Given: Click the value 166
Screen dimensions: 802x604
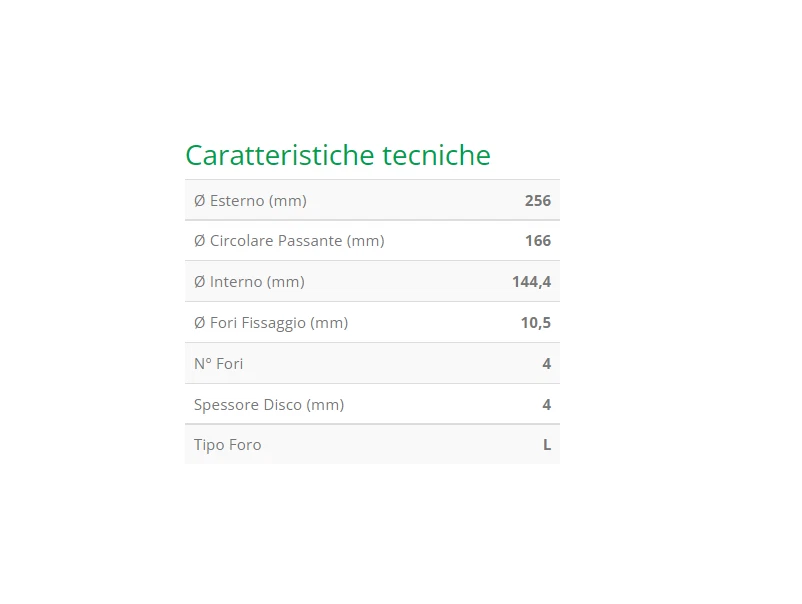Looking at the screenshot, I should (537, 241).
